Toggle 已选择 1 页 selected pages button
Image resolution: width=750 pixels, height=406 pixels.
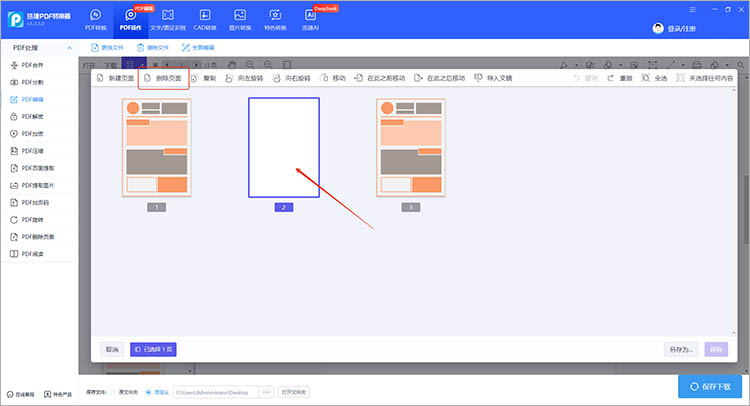pyautogui.click(x=154, y=349)
